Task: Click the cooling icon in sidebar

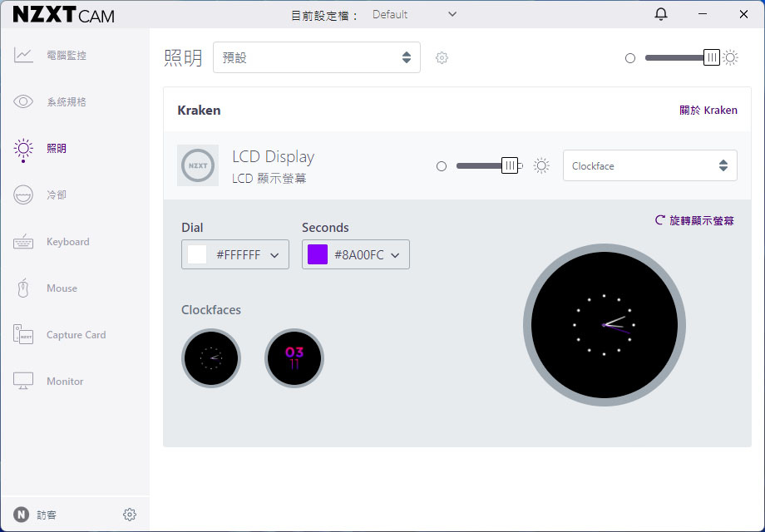Action: (23, 195)
